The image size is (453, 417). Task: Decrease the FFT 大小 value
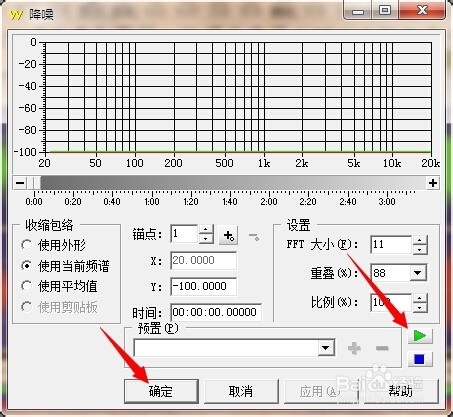[420, 250]
